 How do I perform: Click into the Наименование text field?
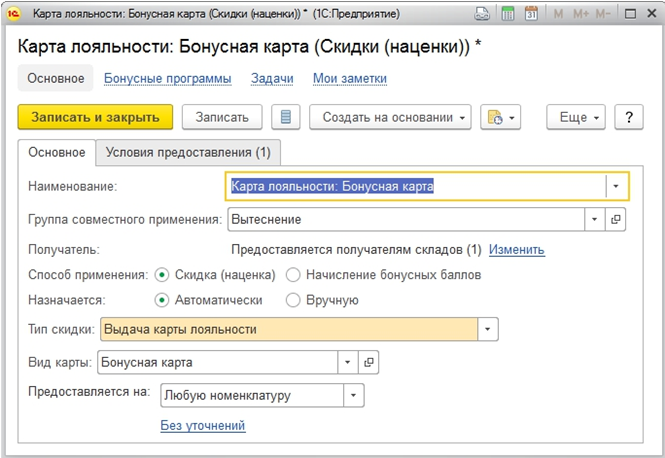coord(415,186)
